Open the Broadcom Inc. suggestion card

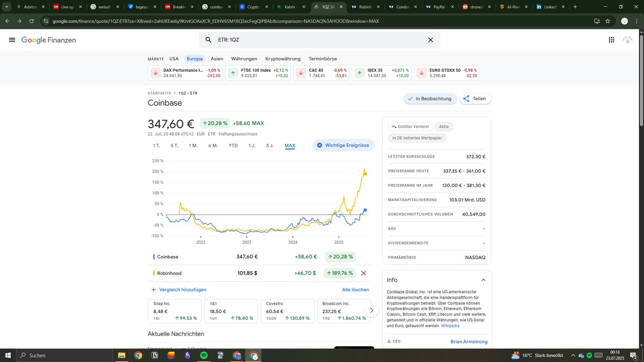(344, 311)
